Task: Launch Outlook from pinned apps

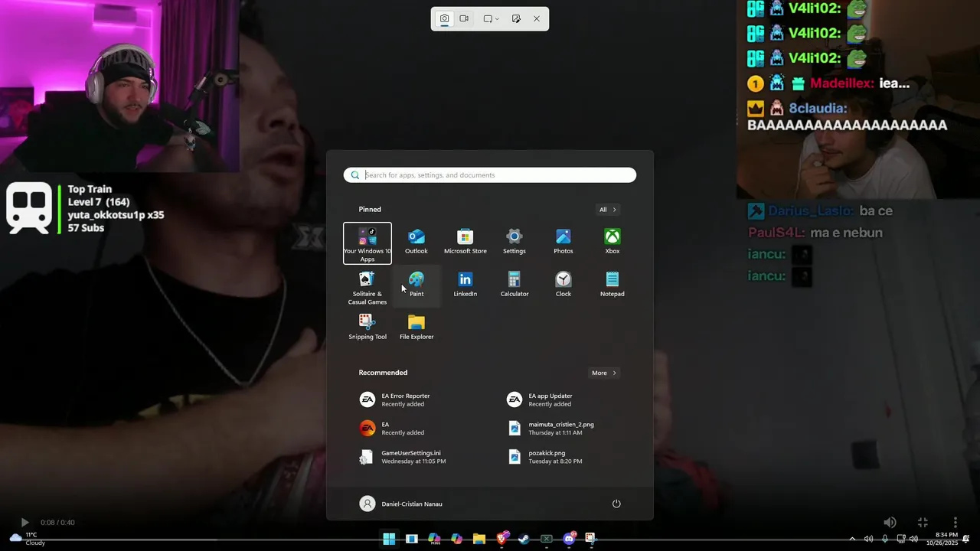Action: coord(416,242)
